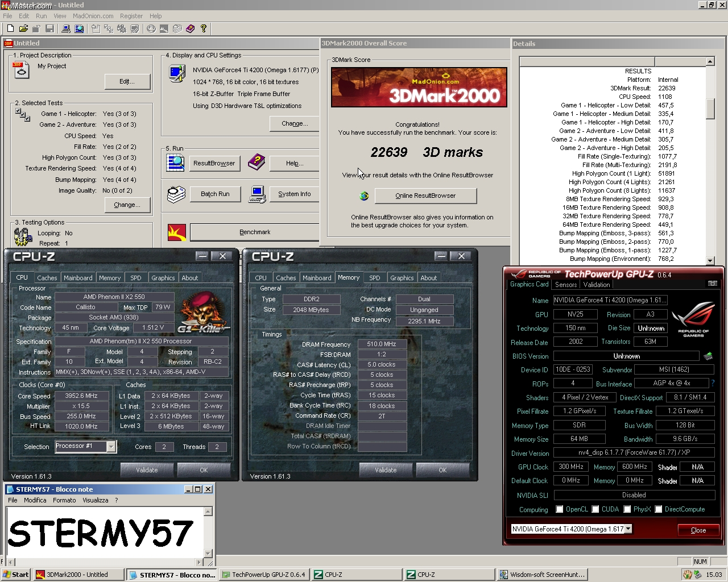Open the Sensors tab in GPU-Z

[566, 285]
